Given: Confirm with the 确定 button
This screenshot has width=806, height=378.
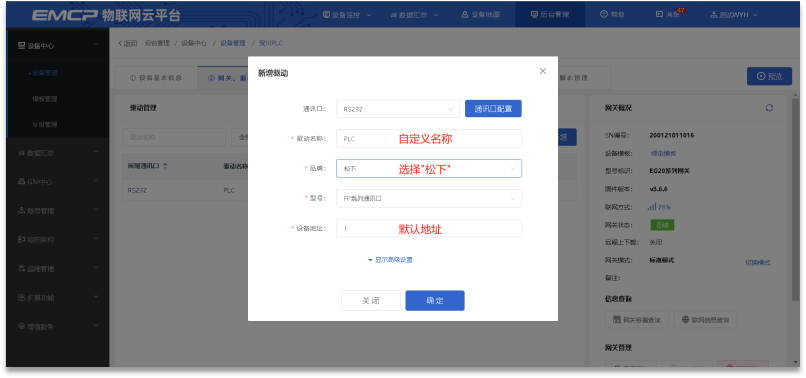Looking at the screenshot, I should coord(435,301).
